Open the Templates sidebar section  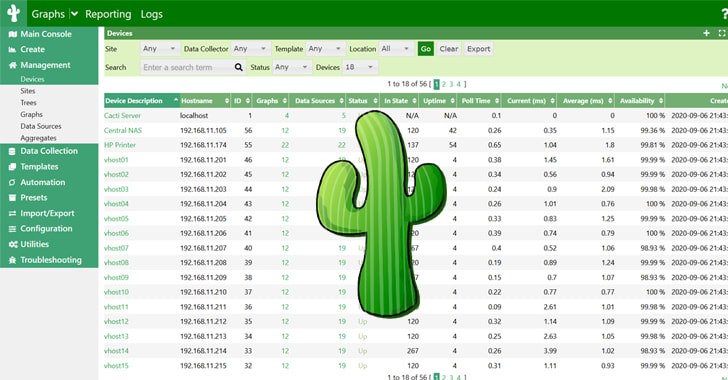point(33,167)
